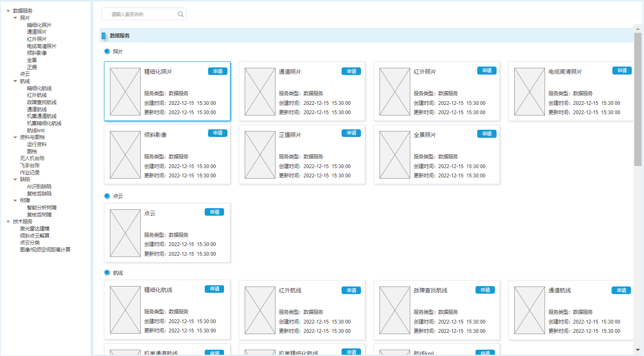Collapse the 缺陷 tree node

[15, 179]
